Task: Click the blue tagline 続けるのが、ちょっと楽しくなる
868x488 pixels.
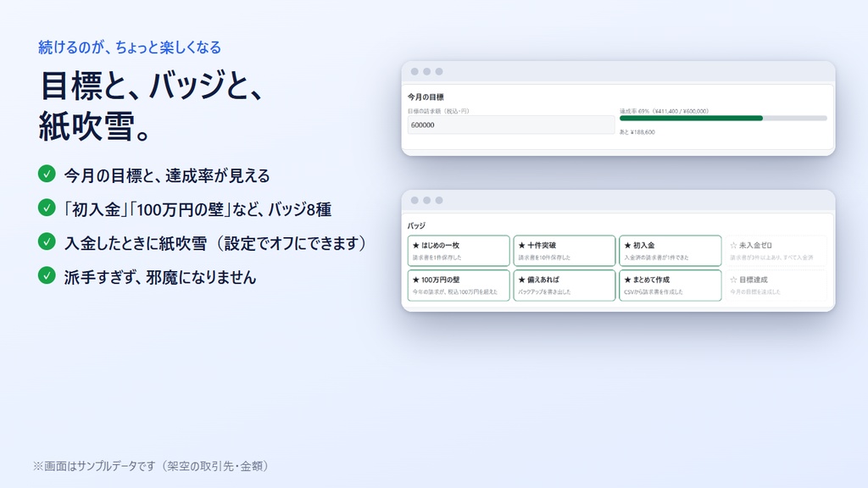Action: point(130,47)
